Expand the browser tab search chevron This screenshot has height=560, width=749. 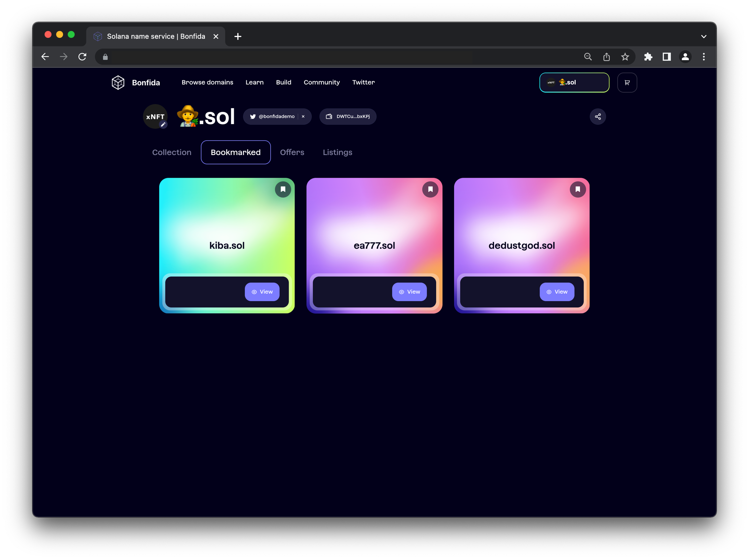(x=703, y=37)
